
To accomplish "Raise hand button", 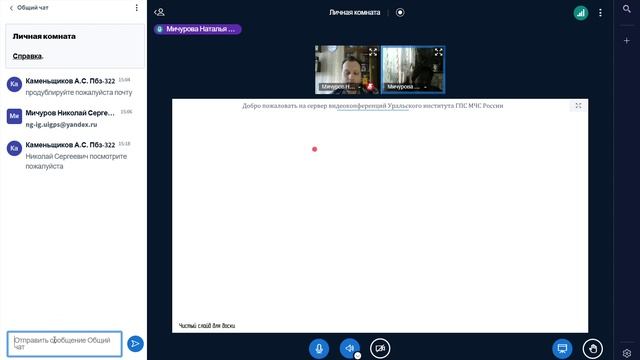I will pyautogui.click(x=593, y=349).
